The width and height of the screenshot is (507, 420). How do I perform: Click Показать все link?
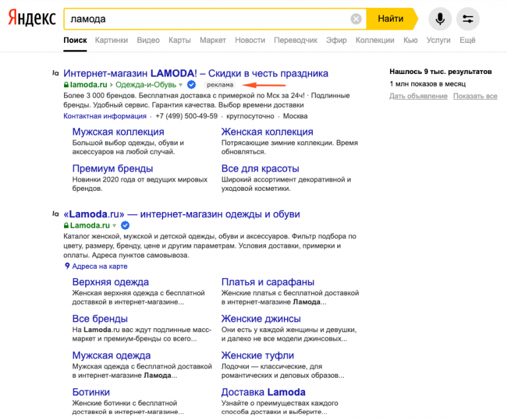pyautogui.click(x=475, y=96)
